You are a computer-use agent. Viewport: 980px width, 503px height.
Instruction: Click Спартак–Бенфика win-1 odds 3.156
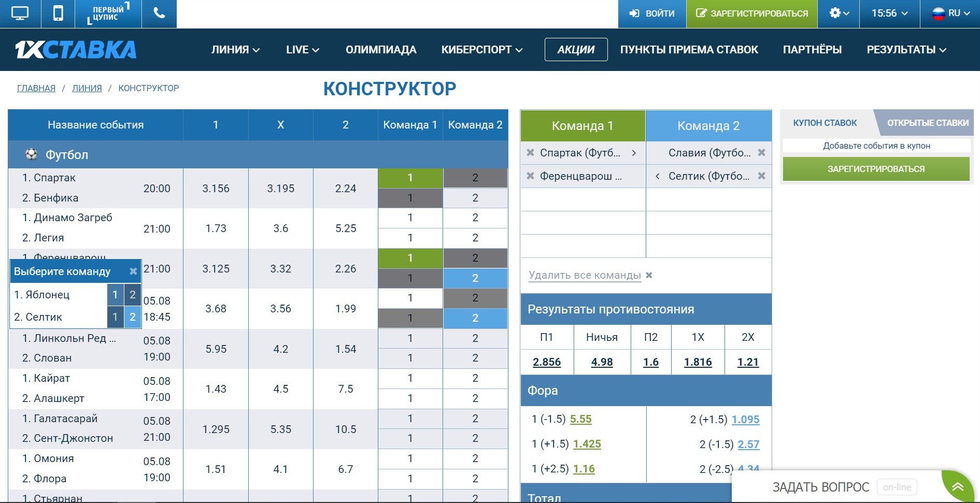(x=216, y=189)
